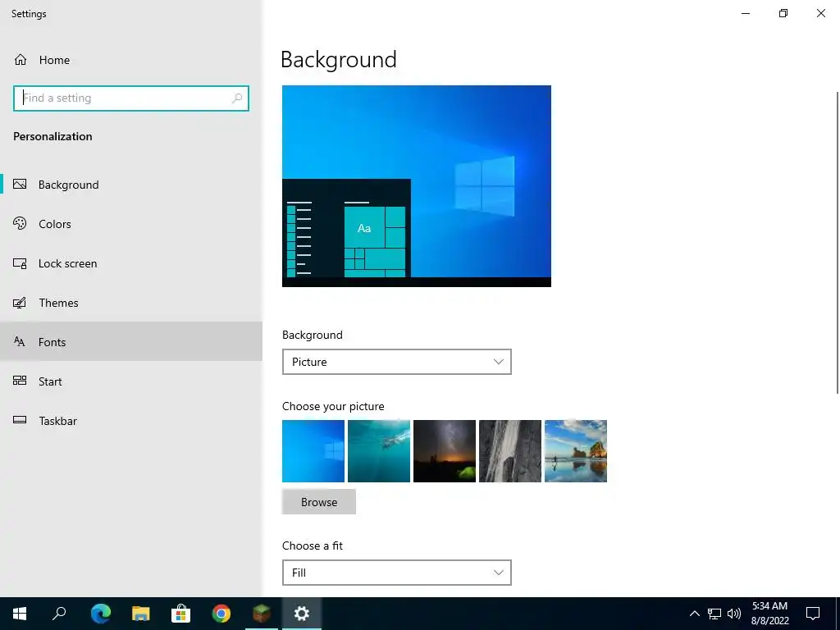Choose the blue Windows logo wallpaper thumbnail
The height and width of the screenshot is (630, 840).
[x=313, y=451]
